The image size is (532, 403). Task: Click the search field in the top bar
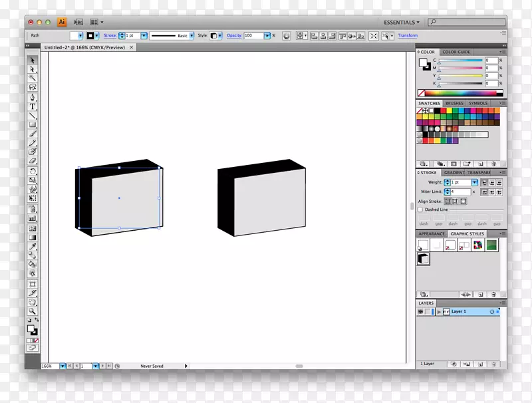[465, 22]
